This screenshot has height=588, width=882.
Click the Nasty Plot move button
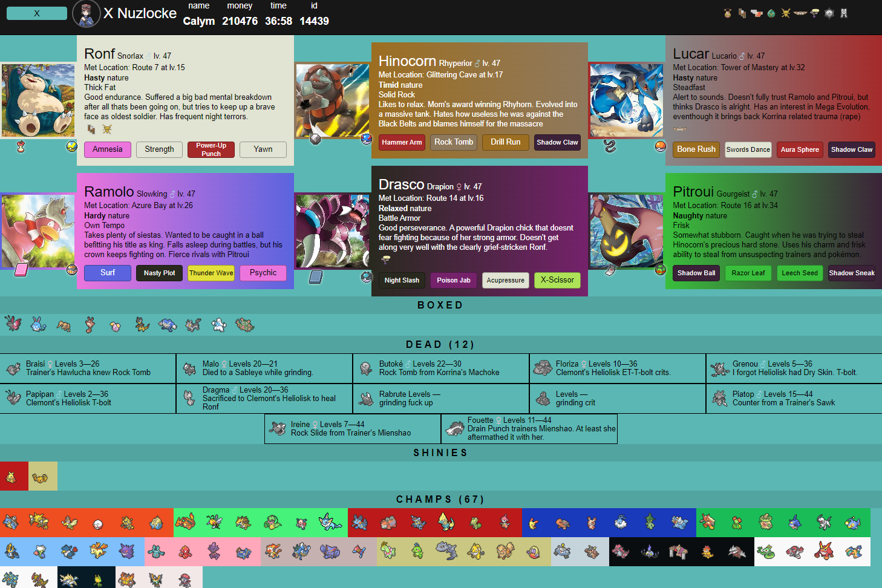click(x=159, y=273)
